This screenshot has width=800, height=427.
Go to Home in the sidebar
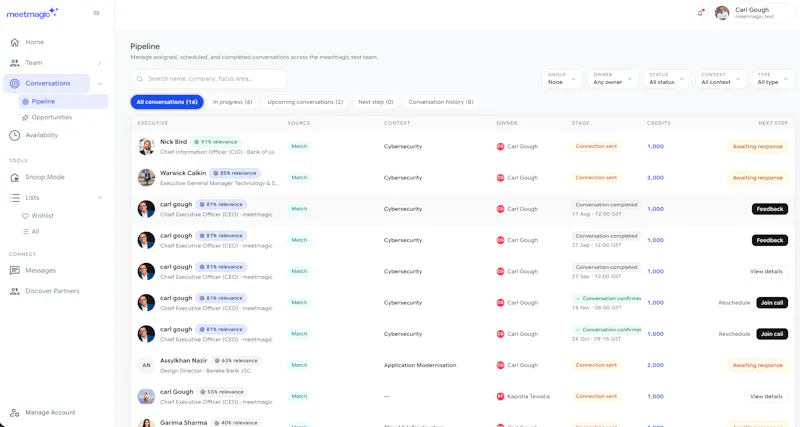(x=35, y=42)
